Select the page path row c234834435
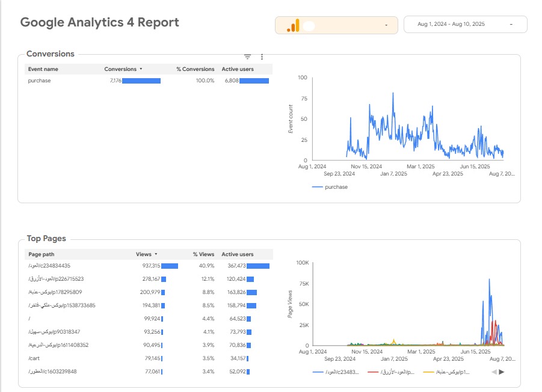 pyautogui.click(x=149, y=266)
